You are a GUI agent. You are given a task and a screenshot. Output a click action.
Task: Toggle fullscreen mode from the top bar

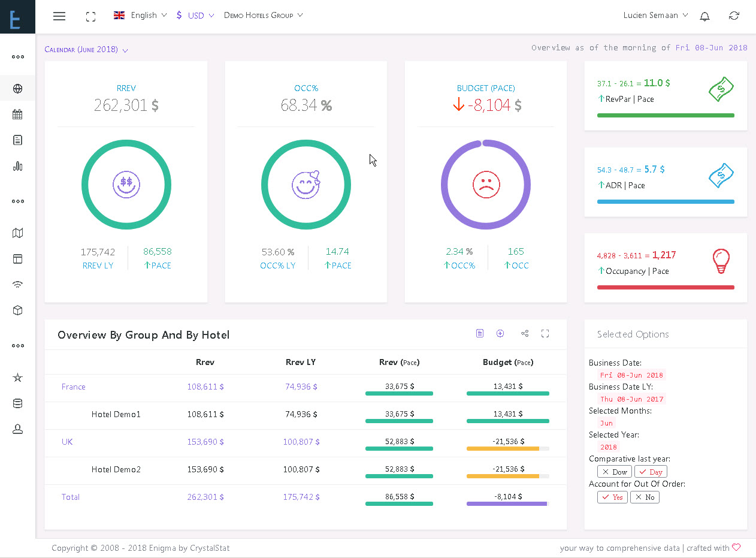click(91, 17)
